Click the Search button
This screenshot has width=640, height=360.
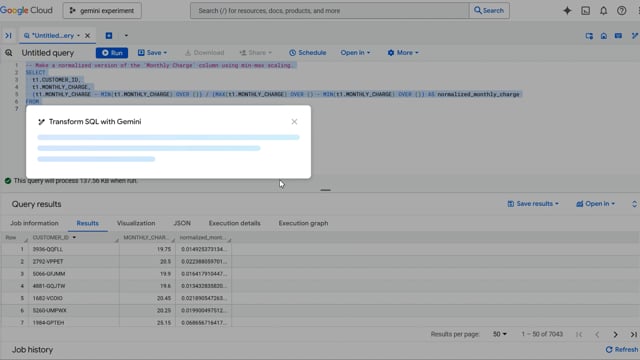489,11
